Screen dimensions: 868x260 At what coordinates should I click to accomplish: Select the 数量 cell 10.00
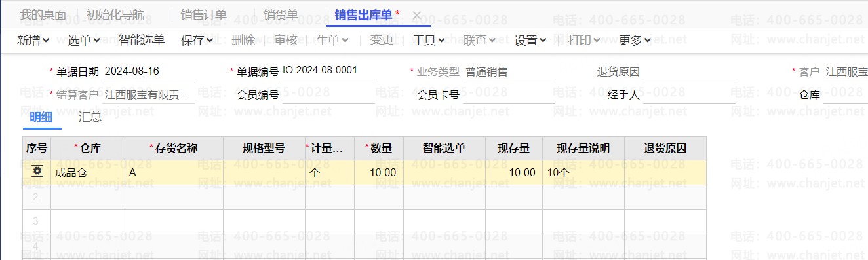[379, 173]
